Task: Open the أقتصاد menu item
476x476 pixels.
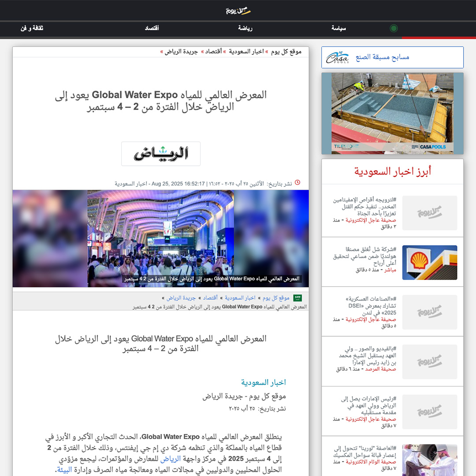Action: (x=152, y=28)
